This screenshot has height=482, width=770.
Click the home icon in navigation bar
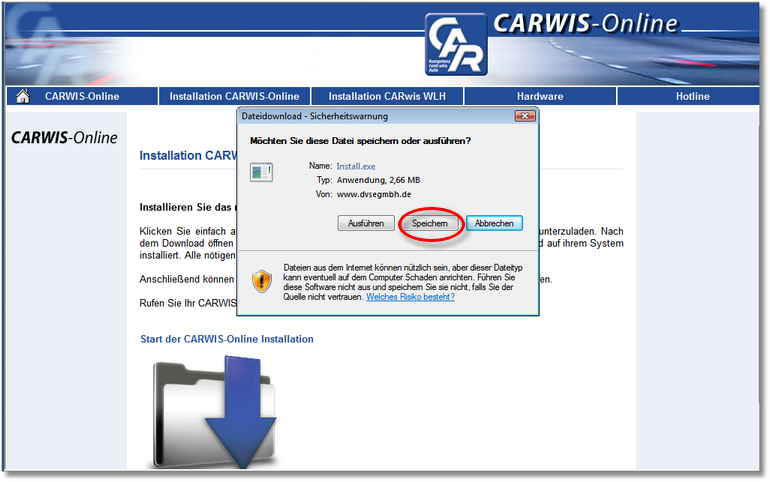(23, 96)
